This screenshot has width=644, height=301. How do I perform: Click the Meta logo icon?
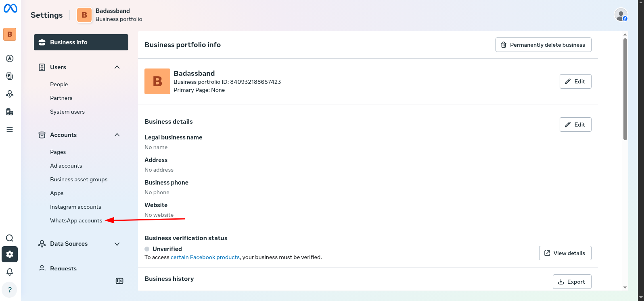(x=10, y=8)
